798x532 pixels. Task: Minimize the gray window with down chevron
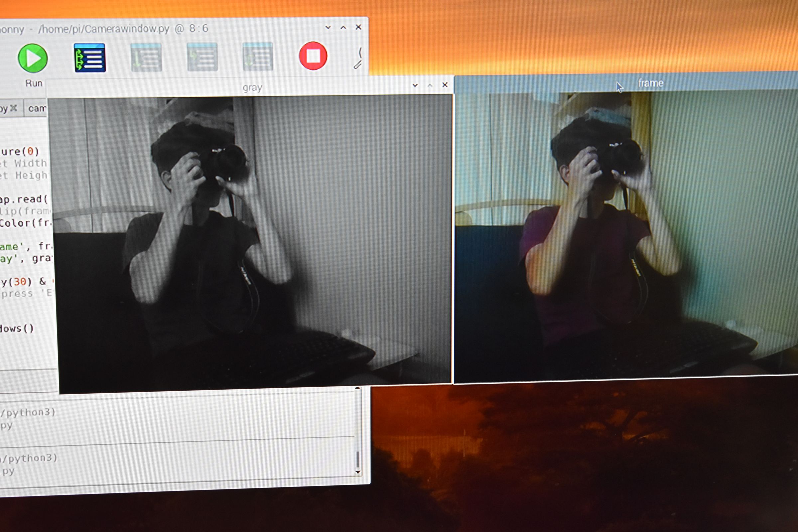[x=415, y=85]
